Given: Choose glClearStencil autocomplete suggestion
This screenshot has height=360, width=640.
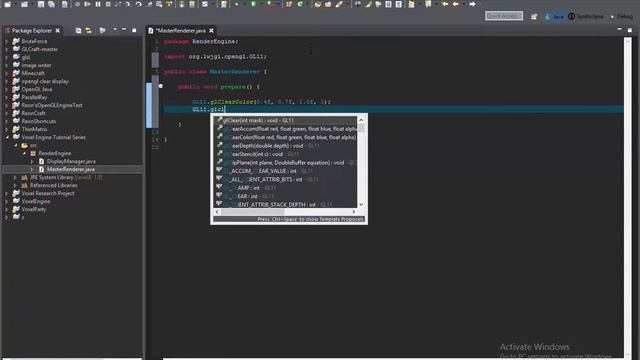Looking at the screenshot, I should (x=286, y=154).
